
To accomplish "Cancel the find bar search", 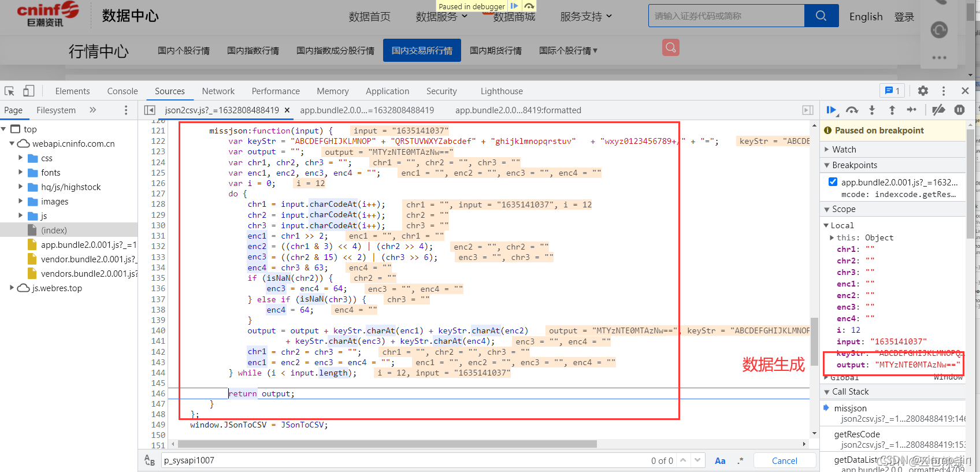I will coord(784,460).
